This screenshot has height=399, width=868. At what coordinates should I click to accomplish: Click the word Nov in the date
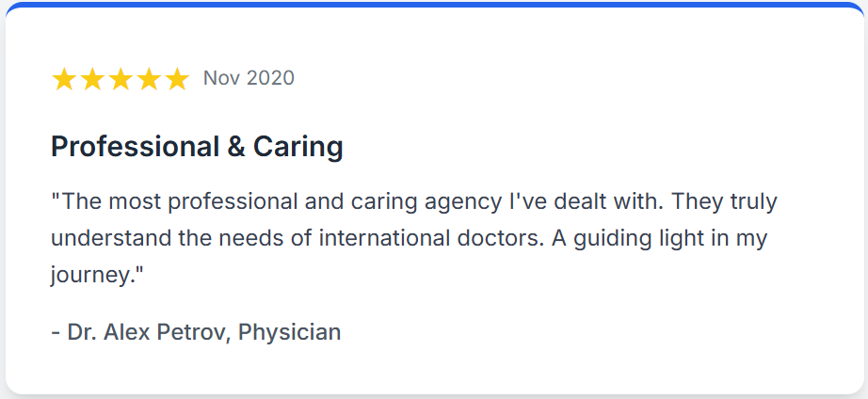pyautogui.click(x=220, y=78)
